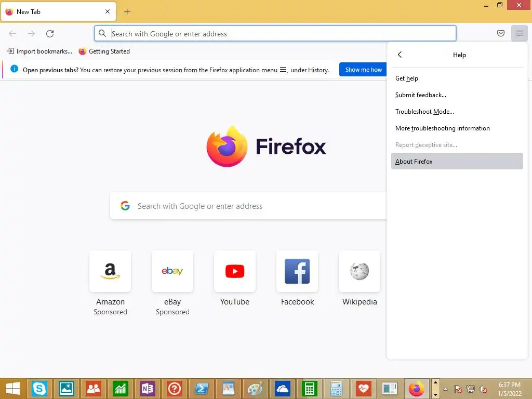Open WordPad from the taskbar
This screenshot has width=532, height=399.
click(229, 389)
